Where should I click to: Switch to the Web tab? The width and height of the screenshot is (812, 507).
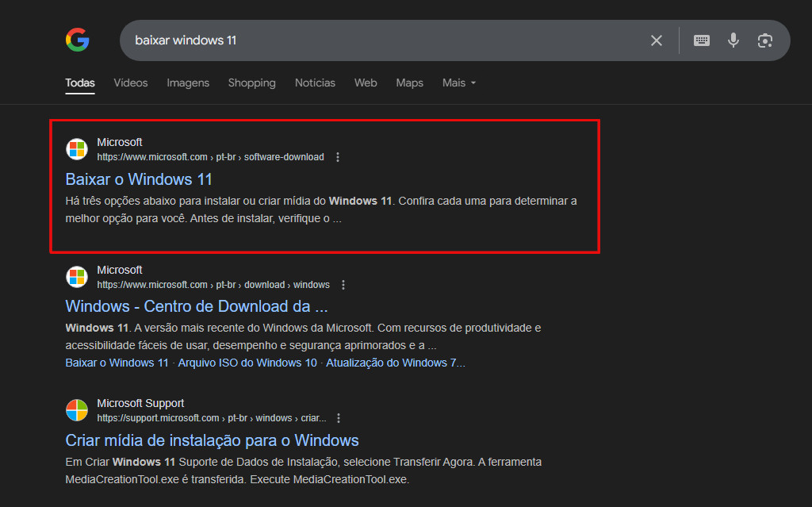pos(366,83)
